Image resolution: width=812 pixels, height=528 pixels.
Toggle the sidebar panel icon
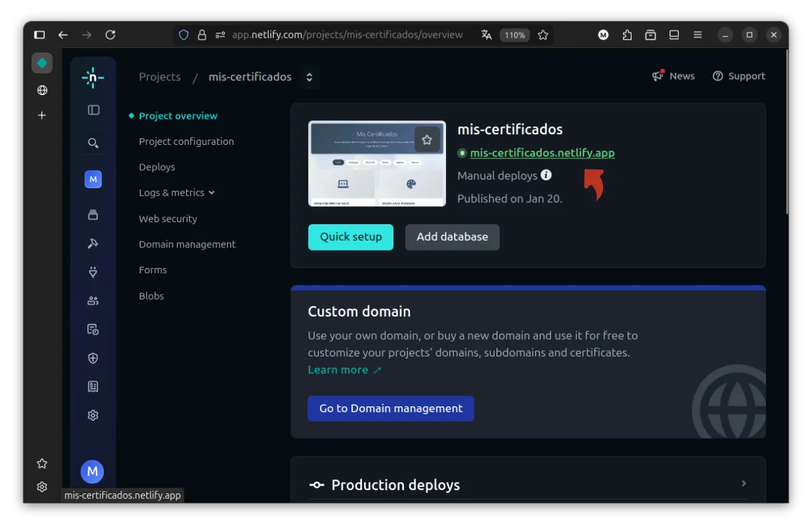[93, 110]
